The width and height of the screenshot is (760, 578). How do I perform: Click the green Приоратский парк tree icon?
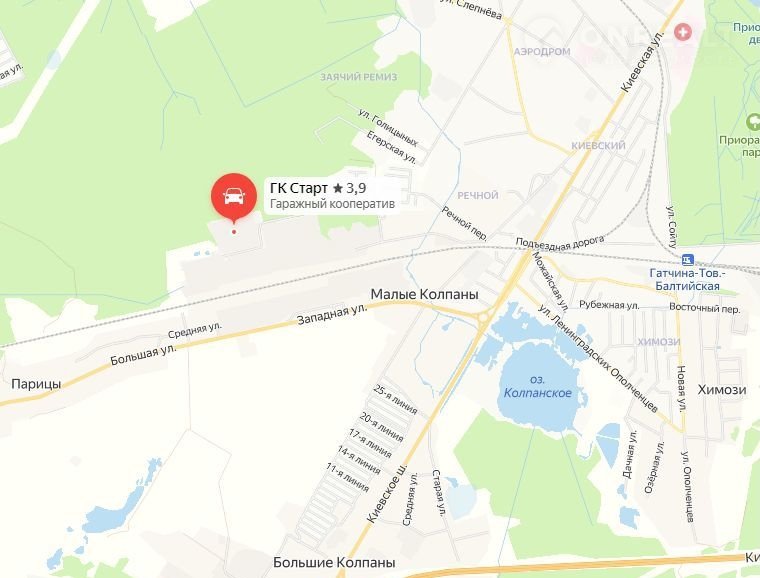tap(754, 122)
